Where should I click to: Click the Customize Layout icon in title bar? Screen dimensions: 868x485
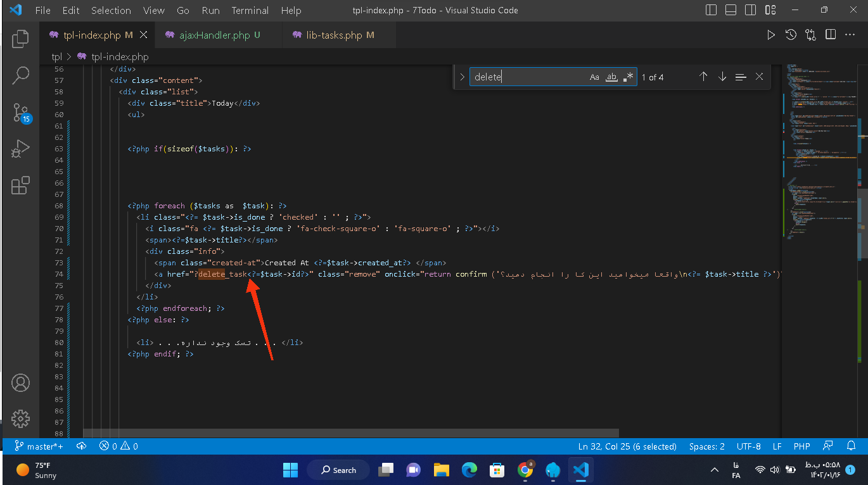point(770,10)
